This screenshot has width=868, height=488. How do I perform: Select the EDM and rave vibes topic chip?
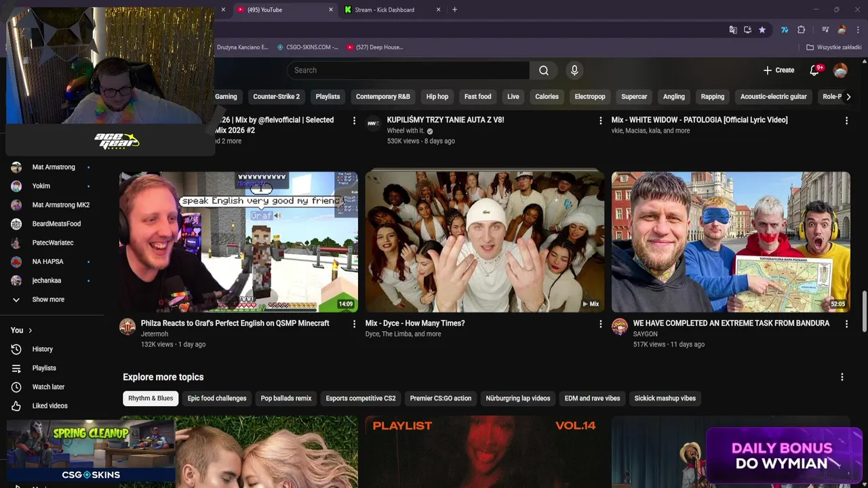tap(592, 399)
